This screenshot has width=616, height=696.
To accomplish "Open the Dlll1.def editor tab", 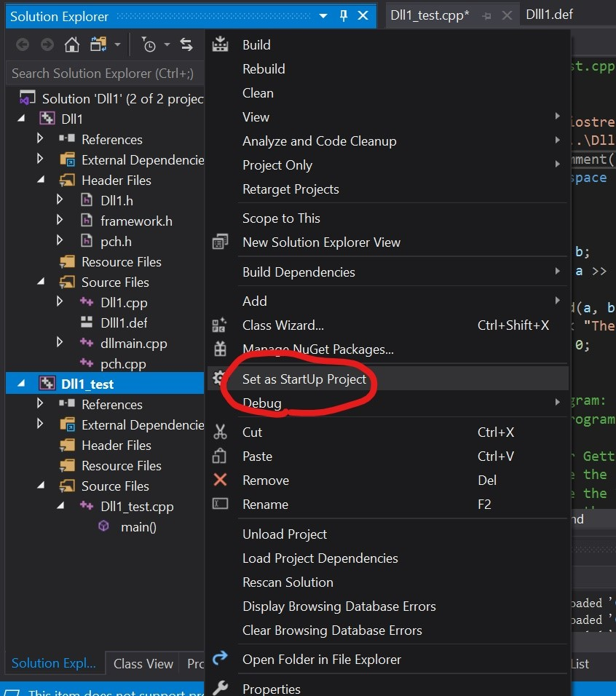I will 549,15.
